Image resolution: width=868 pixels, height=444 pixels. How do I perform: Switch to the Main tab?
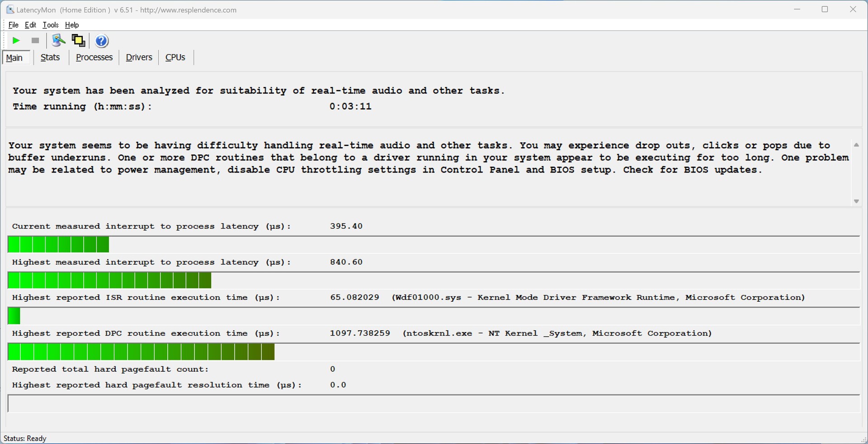click(x=14, y=58)
